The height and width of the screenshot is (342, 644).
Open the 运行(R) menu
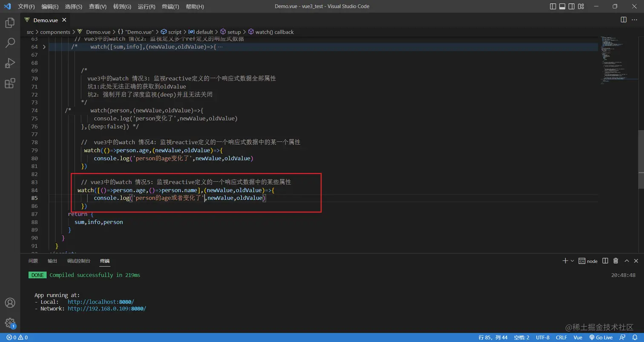[x=147, y=6]
